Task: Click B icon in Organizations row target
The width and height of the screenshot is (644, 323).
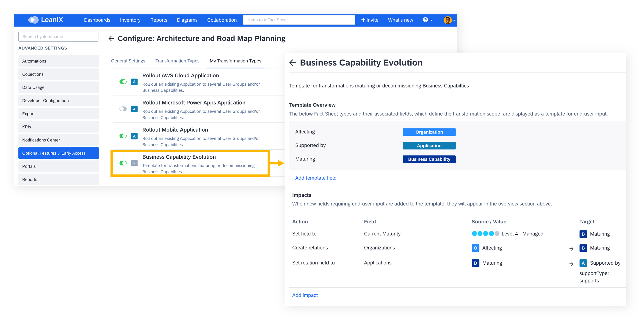Action: pos(583,248)
